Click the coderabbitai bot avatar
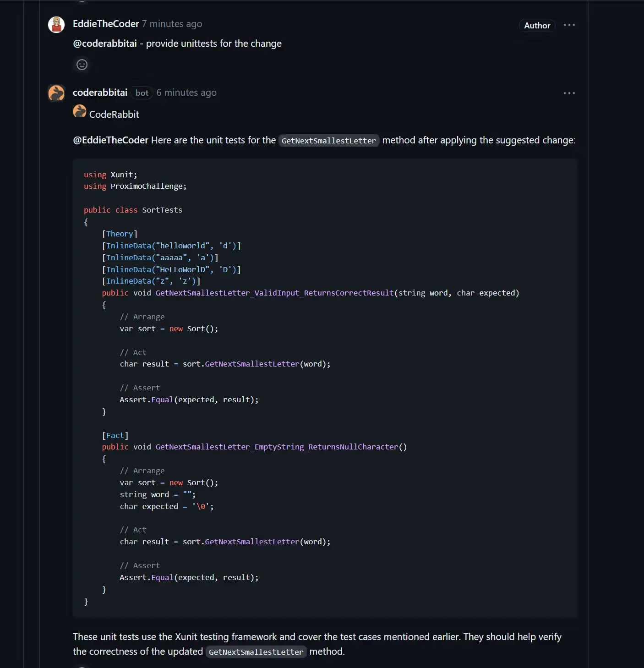The width and height of the screenshot is (644, 668). (56, 93)
